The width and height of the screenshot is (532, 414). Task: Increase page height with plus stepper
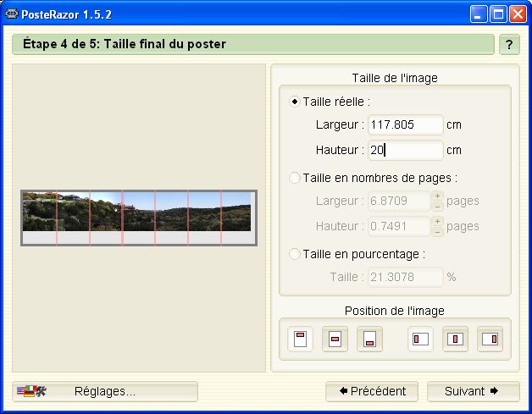[437, 222]
